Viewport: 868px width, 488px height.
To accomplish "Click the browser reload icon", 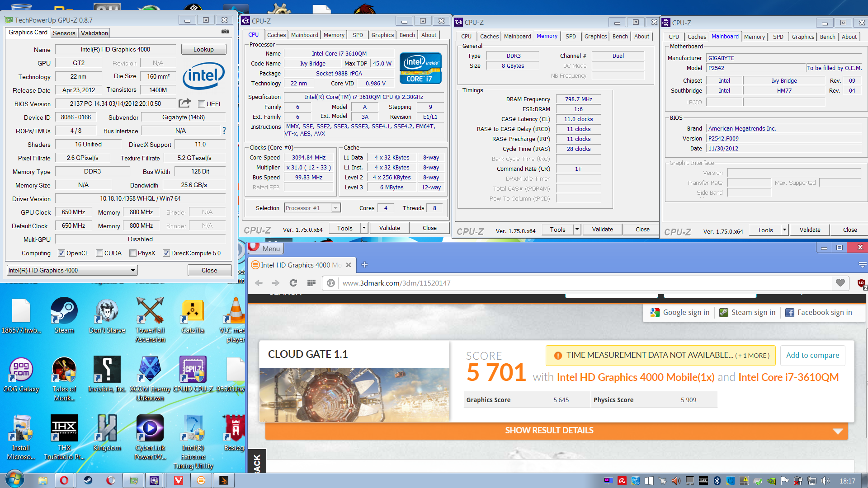I will click(293, 283).
